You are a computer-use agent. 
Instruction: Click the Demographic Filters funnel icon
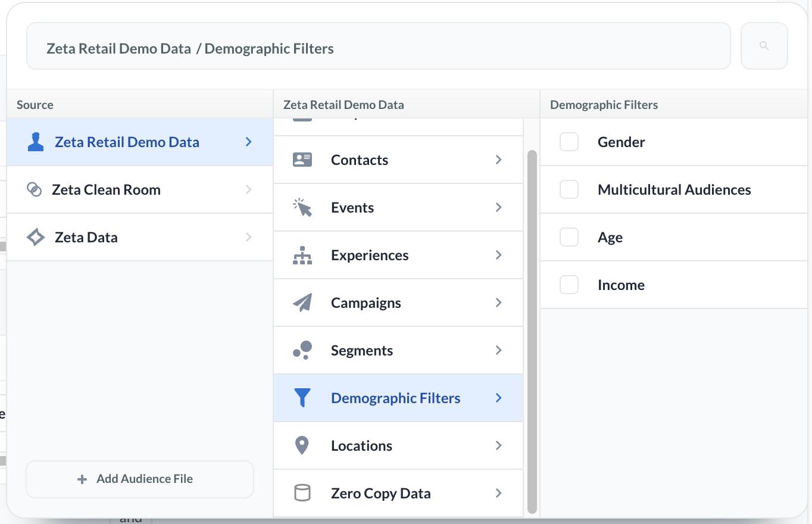tap(302, 398)
